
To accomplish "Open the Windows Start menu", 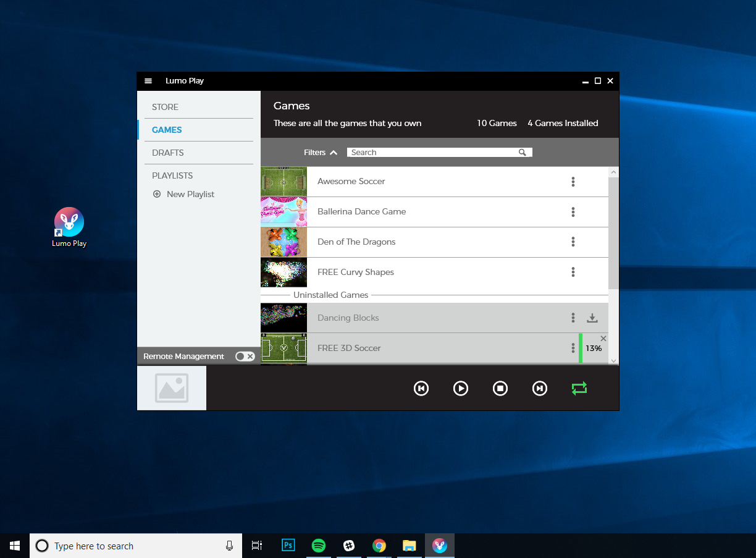I will pos(15,546).
